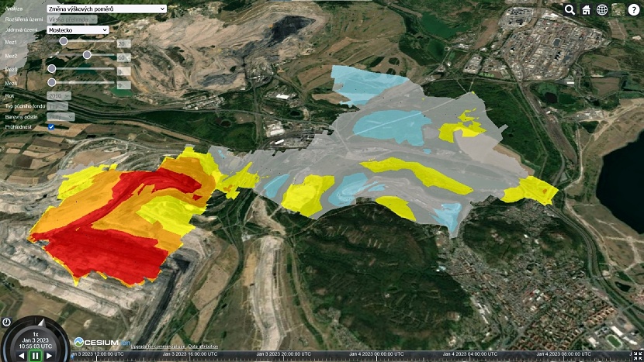Open the Typ půdního fondu dropdown
This screenshot has width=644, height=362.
(x=57, y=106)
